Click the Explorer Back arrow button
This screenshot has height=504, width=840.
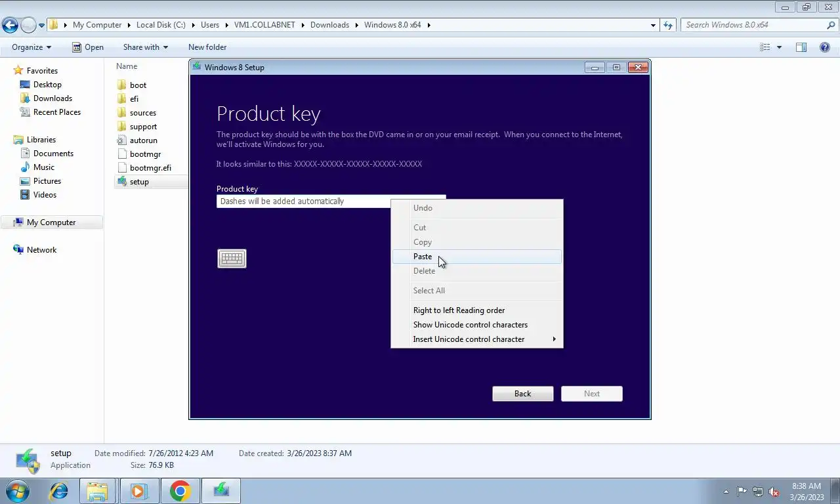pyautogui.click(x=10, y=26)
